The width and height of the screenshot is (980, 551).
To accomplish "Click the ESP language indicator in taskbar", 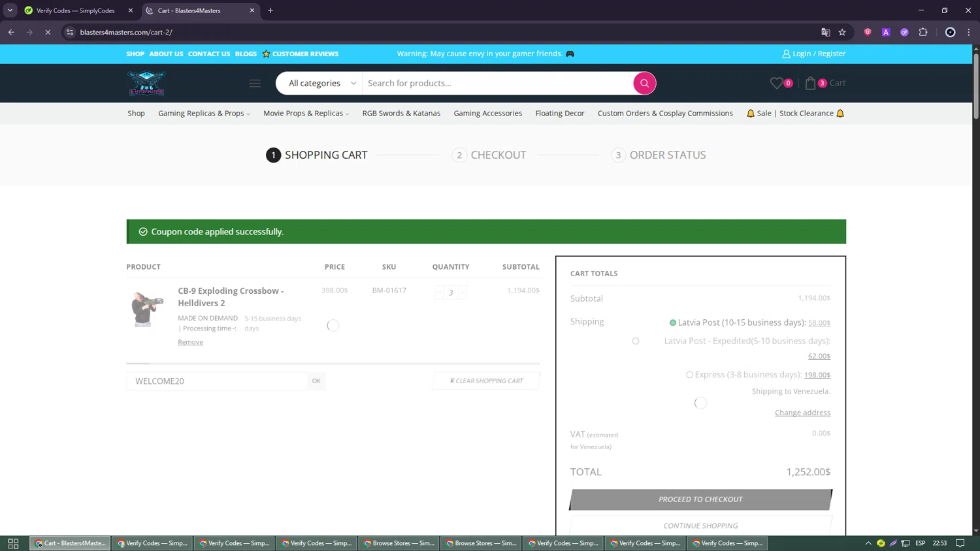I will 921,543.
